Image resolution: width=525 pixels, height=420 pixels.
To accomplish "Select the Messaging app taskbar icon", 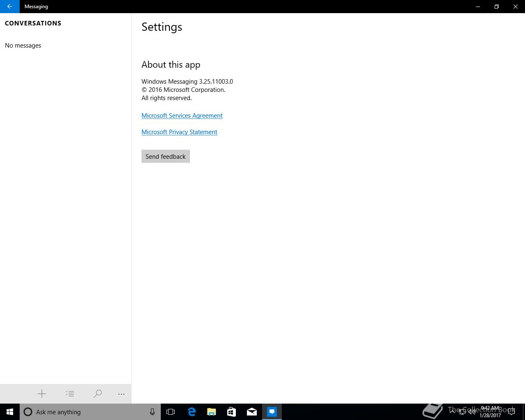I will (272, 412).
